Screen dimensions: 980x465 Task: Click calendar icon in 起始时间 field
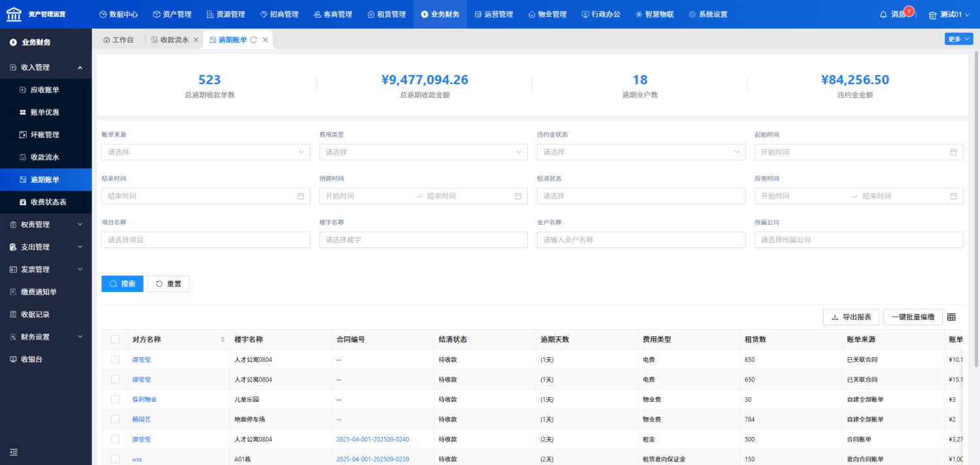tap(953, 152)
